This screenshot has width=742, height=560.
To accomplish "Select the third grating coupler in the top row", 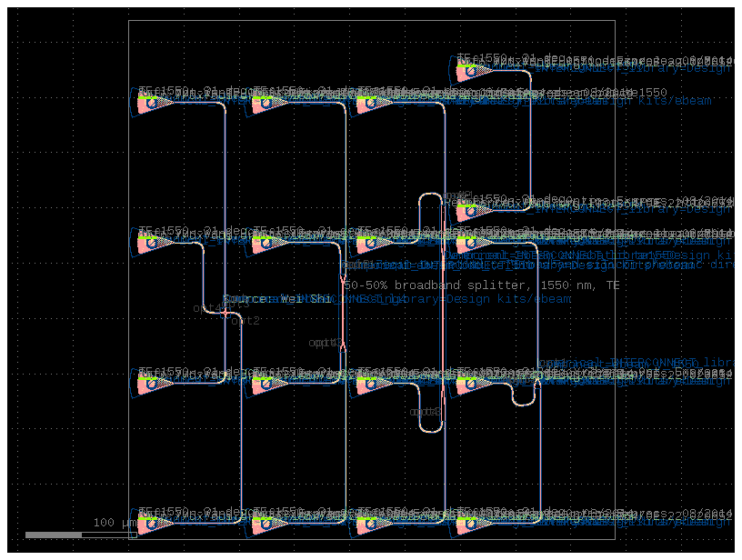I will 371,102.
